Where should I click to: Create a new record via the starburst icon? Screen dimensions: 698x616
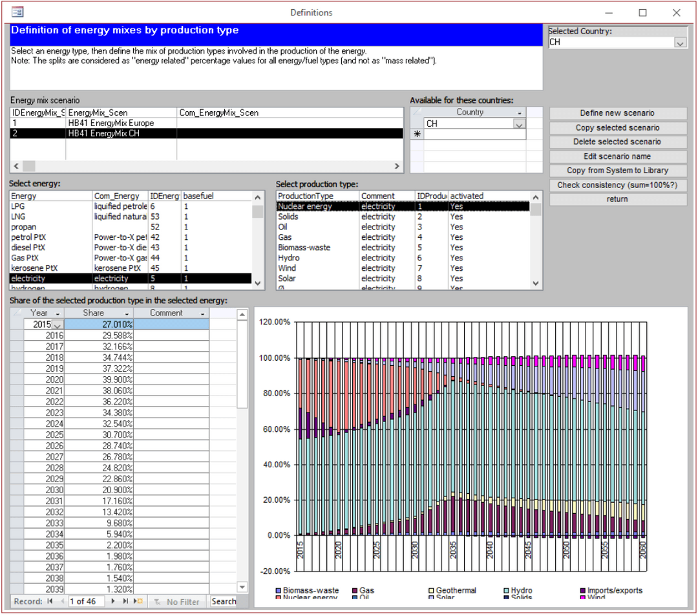click(138, 601)
